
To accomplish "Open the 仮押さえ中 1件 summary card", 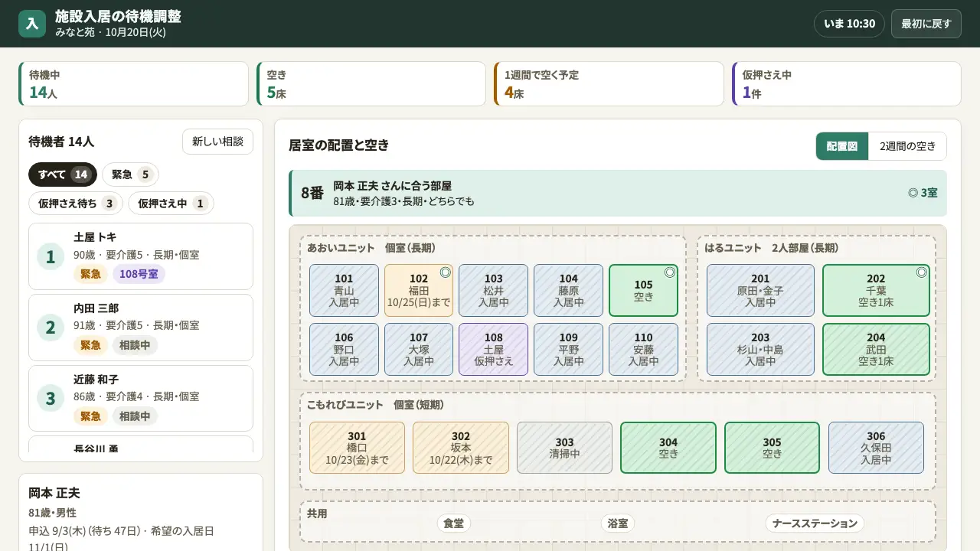I will pyautogui.click(x=847, y=84).
